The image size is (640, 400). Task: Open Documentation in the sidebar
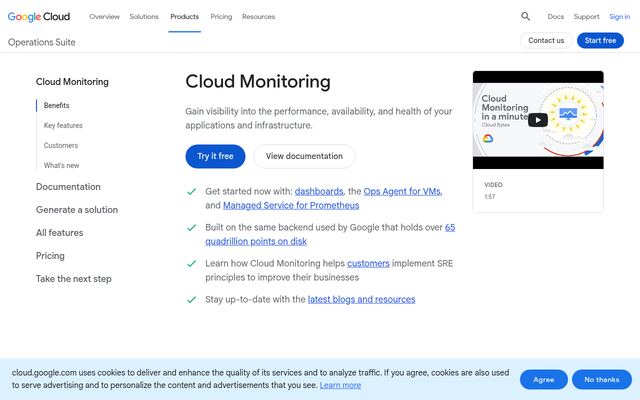pos(68,187)
